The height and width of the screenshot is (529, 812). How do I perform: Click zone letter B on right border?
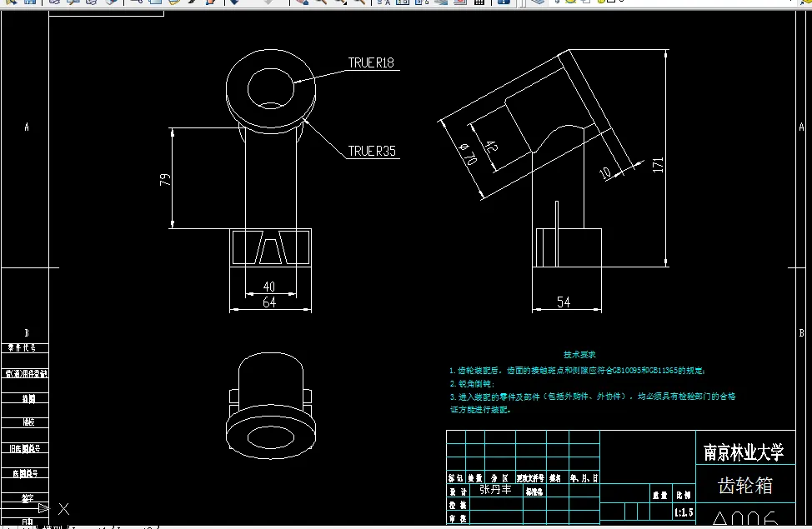(802, 333)
